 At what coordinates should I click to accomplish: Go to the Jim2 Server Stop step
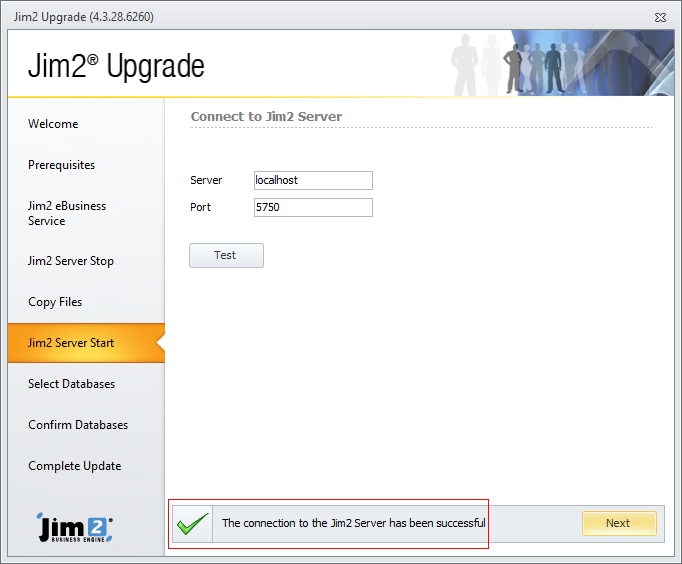click(71, 261)
